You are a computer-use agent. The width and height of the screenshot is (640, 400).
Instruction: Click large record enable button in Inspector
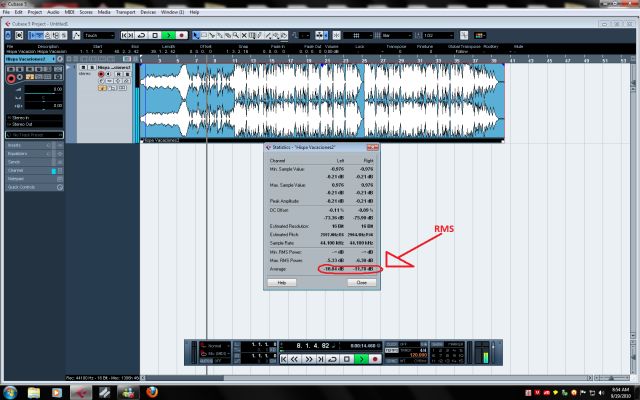tap(11, 78)
